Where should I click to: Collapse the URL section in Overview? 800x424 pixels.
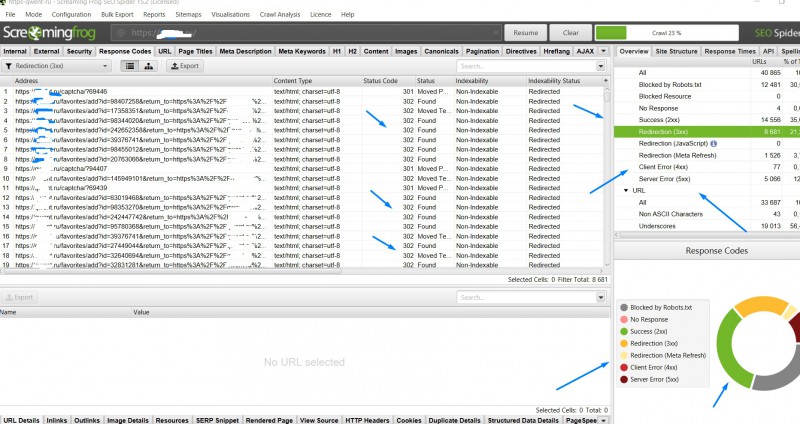coord(626,190)
